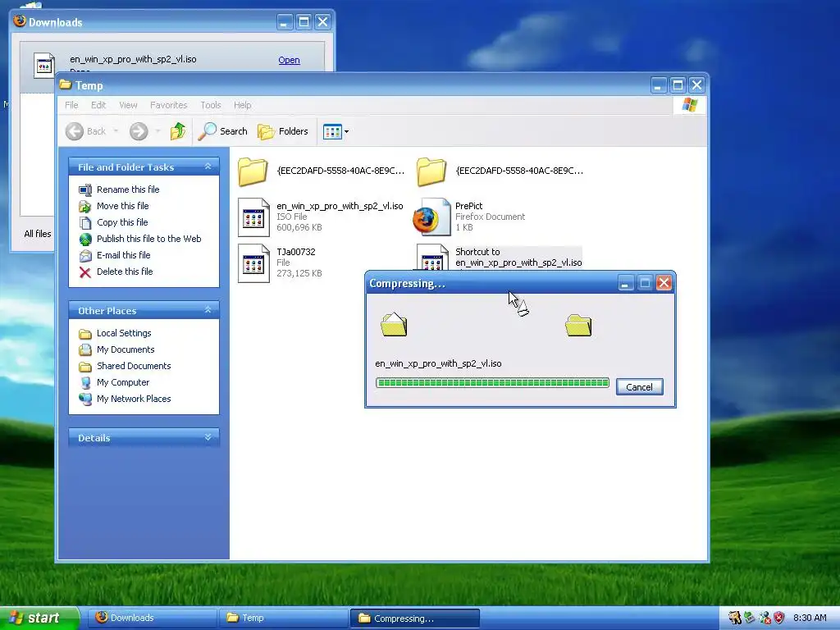This screenshot has width=840, height=630.
Task: Open the Help menu
Action: tap(242, 105)
